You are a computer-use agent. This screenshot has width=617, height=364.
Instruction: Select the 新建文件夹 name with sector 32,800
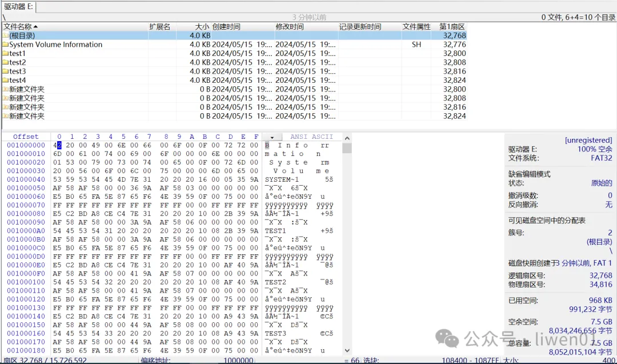click(27, 89)
